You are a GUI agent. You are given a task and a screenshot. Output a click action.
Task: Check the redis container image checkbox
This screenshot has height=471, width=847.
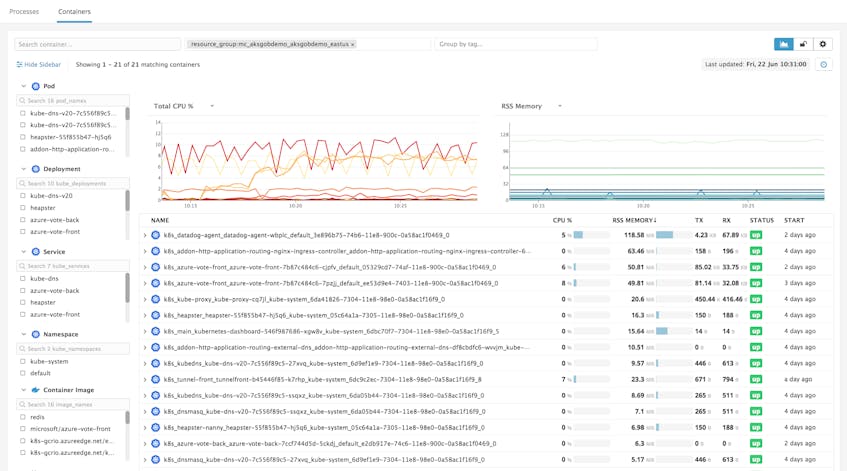[23, 417]
